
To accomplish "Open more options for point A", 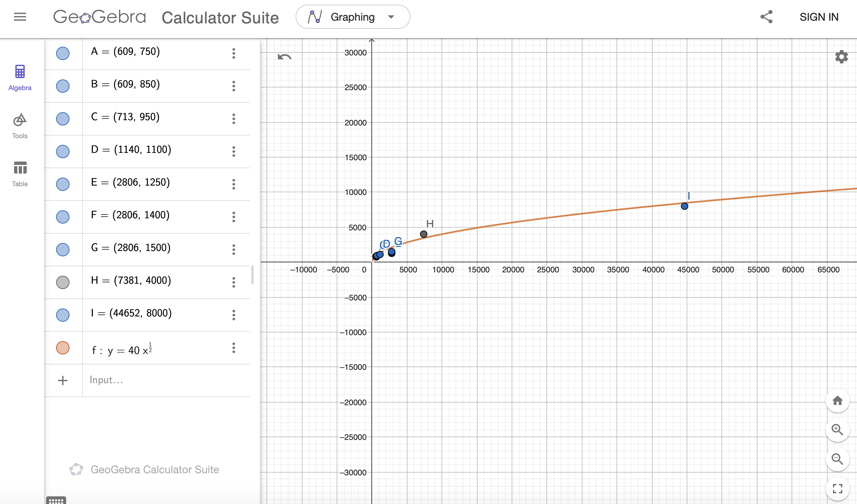I will click(x=234, y=53).
